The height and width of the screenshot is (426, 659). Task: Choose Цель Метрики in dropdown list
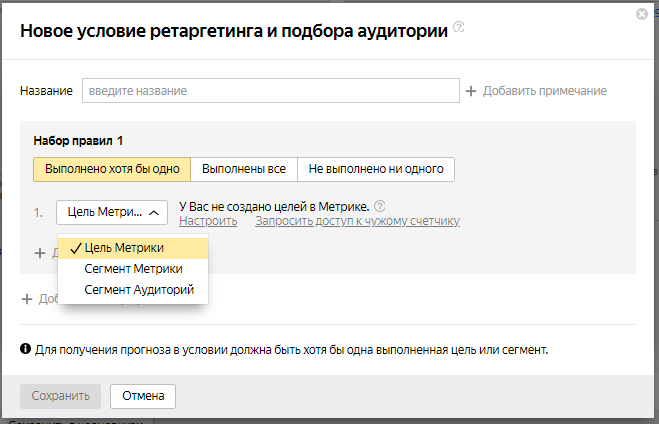pyautogui.click(x=133, y=248)
